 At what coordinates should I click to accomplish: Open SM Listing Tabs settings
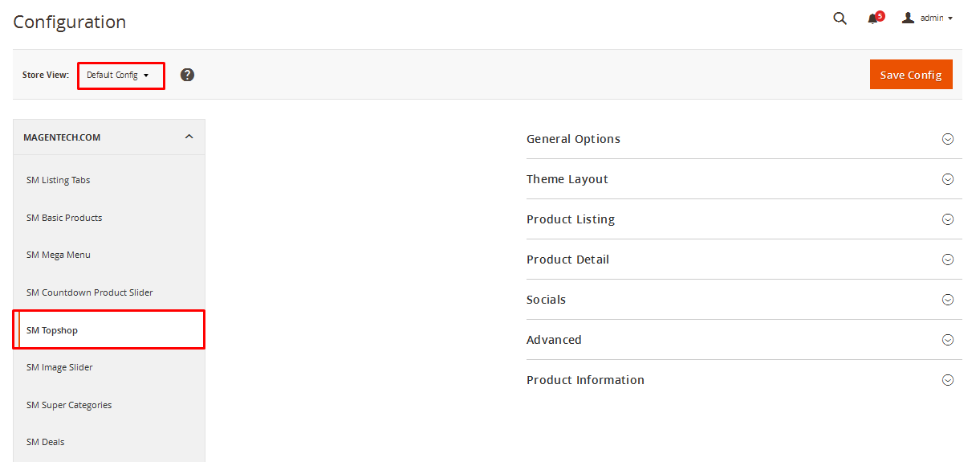109,180
